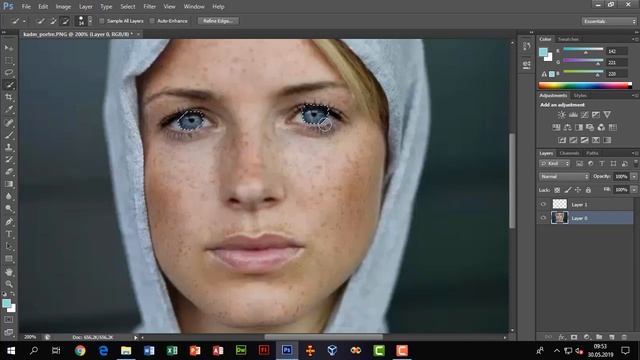Hide Layer 0 visibility eye
The image size is (640, 360).
click(543, 218)
